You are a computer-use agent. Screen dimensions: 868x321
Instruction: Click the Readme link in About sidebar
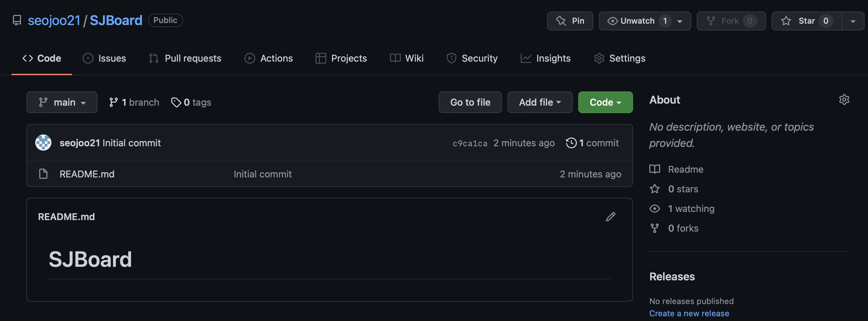click(x=686, y=169)
